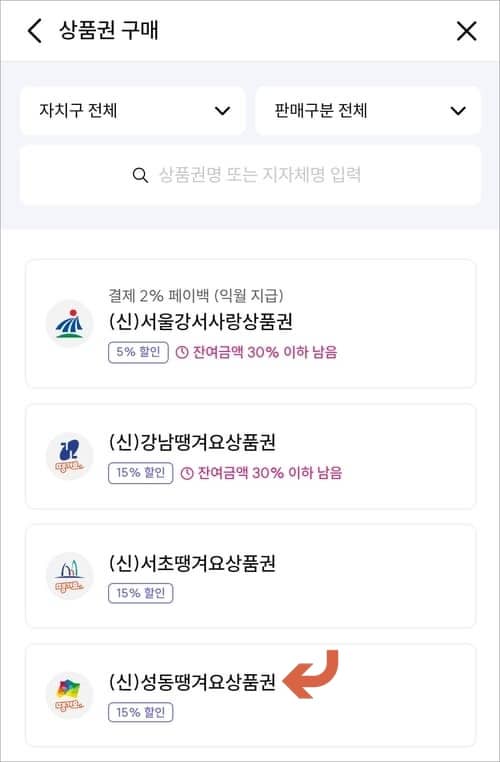500x762 pixels.
Task: Open the 자치구 전체 dropdown
Action: (133, 111)
